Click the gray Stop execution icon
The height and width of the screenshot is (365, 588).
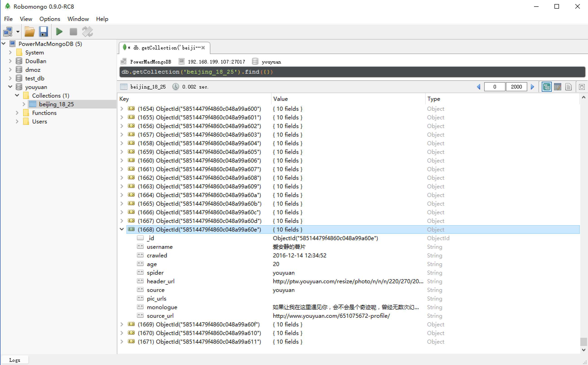click(x=73, y=32)
